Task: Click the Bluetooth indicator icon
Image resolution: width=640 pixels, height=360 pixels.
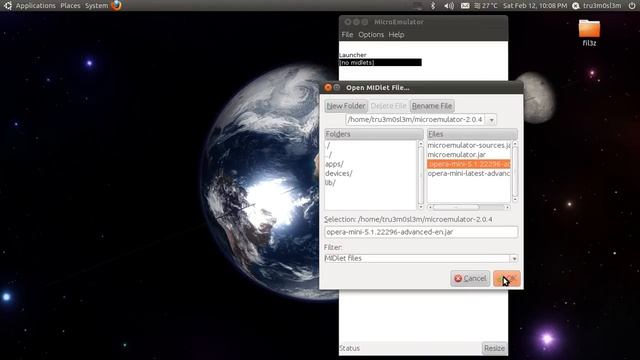Action: pos(433,6)
